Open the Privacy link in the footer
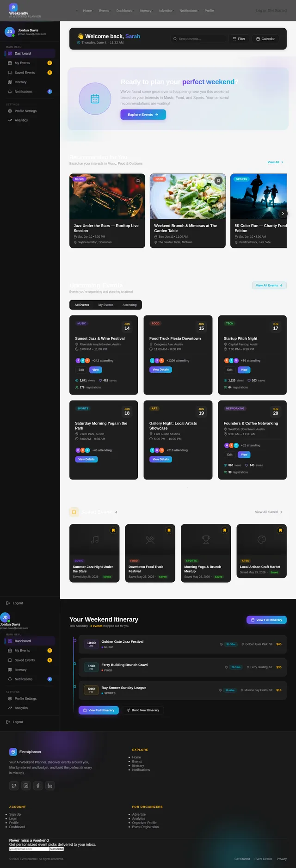 [282, 859]
